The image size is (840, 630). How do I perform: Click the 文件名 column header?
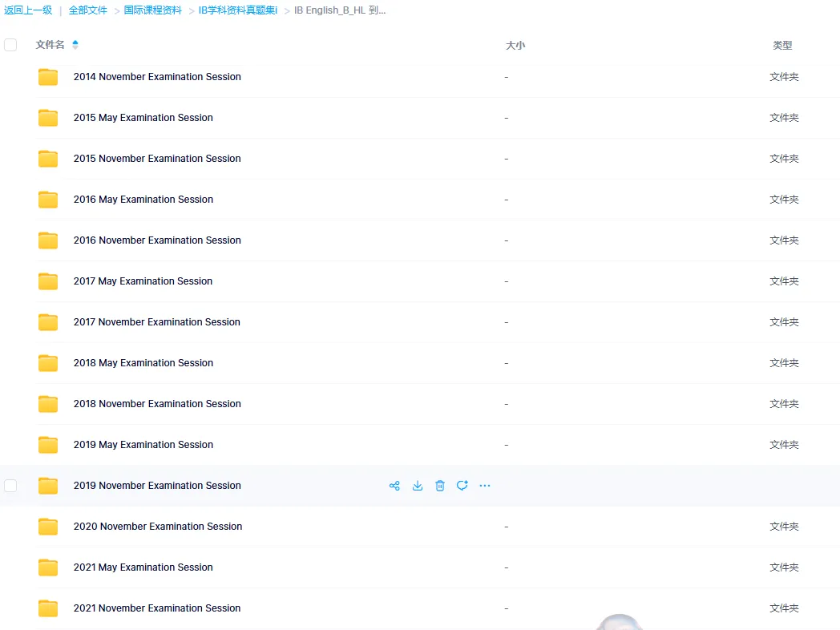[50, 44]
